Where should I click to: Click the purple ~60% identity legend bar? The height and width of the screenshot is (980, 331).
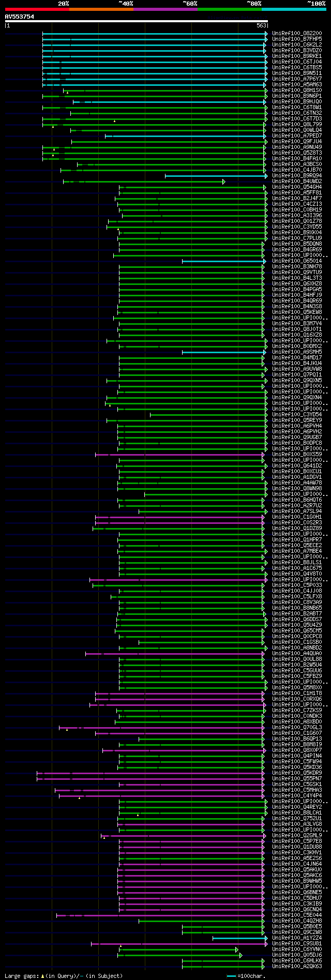point(165,9)
